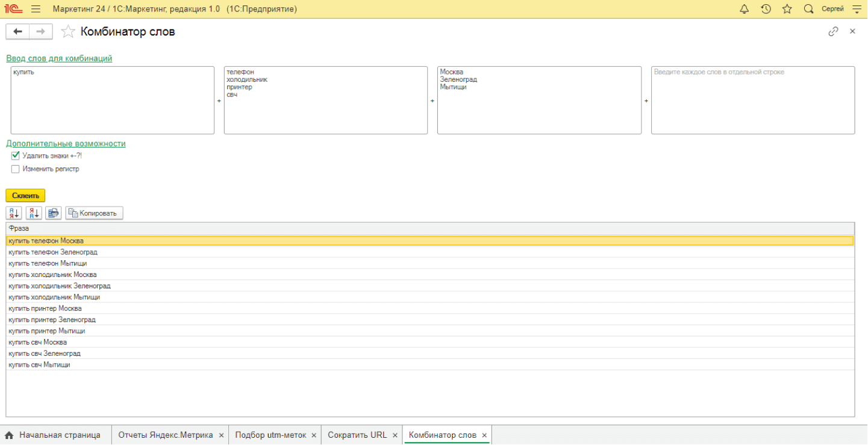868x445 pixels.
Task: Click the print list icon
Action: pyautogui.click(x=54, y=213)
